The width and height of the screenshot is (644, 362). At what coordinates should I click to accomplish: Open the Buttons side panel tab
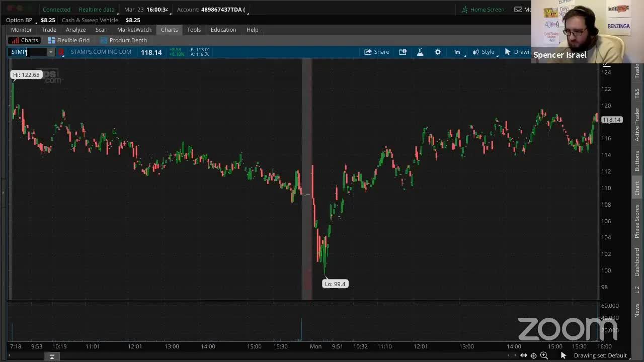coord(637,161)
